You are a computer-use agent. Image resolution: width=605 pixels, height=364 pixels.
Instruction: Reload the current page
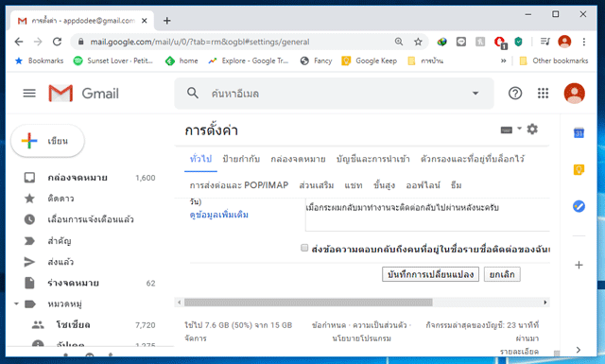[x=57, y=42]
